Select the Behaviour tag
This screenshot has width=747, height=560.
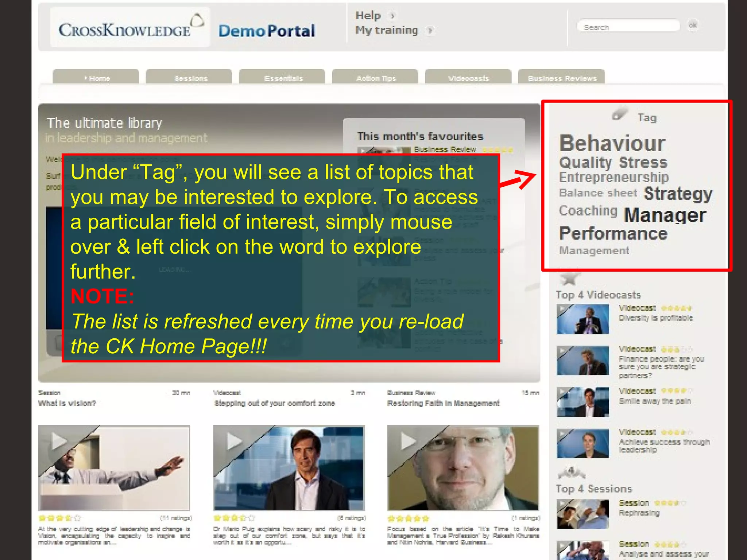(x=612, y=143)
